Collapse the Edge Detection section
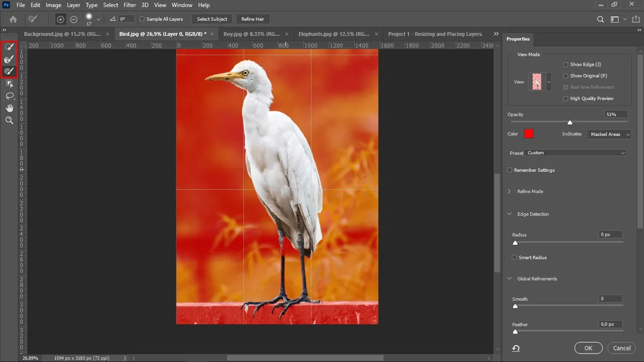 (x=509, y=214)
